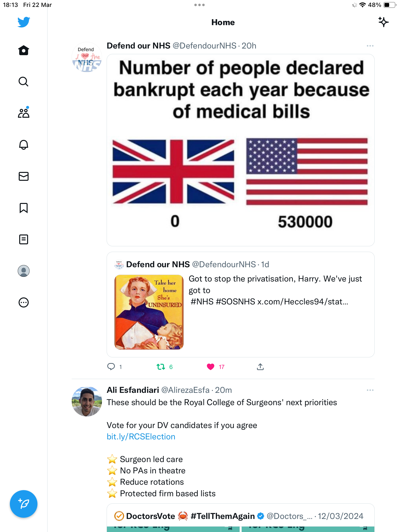Open the bit.ly/RCSElection link
This screenshot has height=532, width=399.
(141, 437)
